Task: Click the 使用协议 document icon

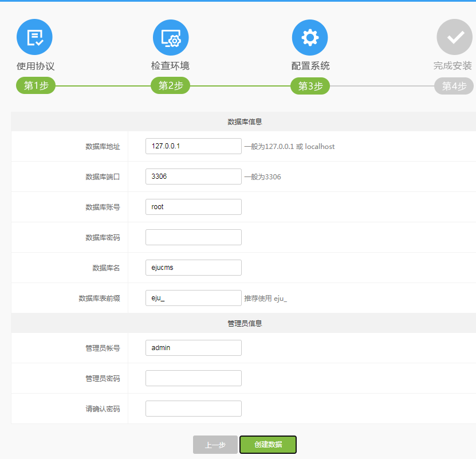Action: pyautogui.click(x=34, y=37)
